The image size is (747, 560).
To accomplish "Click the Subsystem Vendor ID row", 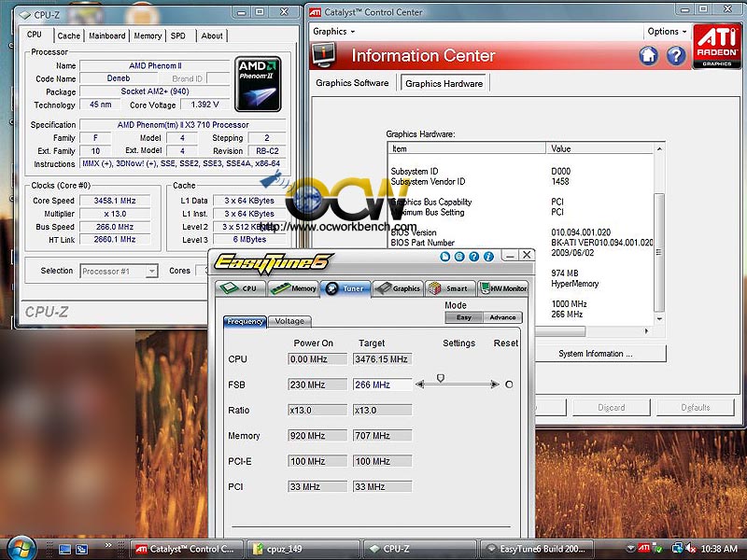I will pos(521,181).
